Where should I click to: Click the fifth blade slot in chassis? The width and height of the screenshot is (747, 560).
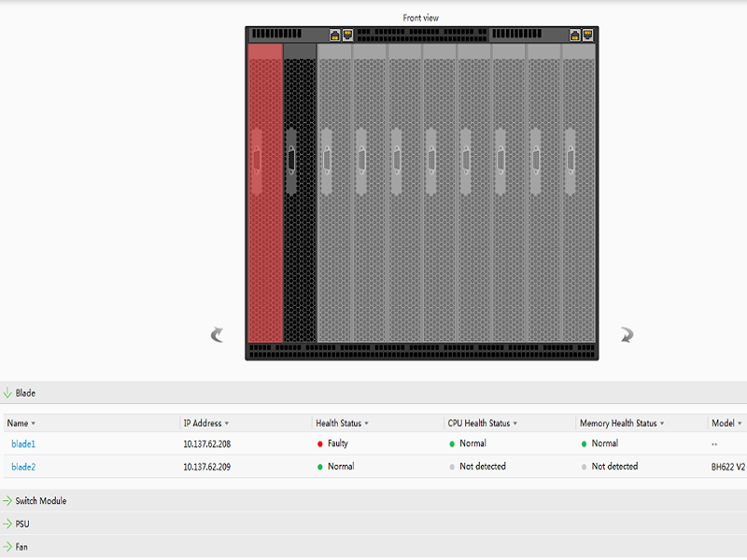click(404, 193)
